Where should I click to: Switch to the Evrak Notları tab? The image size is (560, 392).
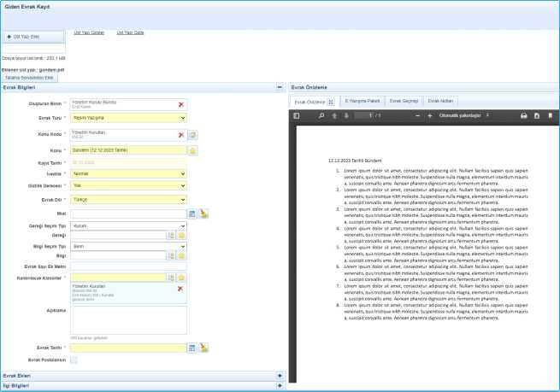pyautogui.click(x=440, y=101)
